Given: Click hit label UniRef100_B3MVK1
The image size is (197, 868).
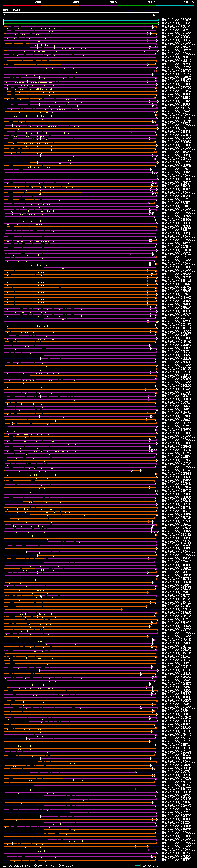Looking at the screenshot, I should pyautogui.click(x=177, y=50).
